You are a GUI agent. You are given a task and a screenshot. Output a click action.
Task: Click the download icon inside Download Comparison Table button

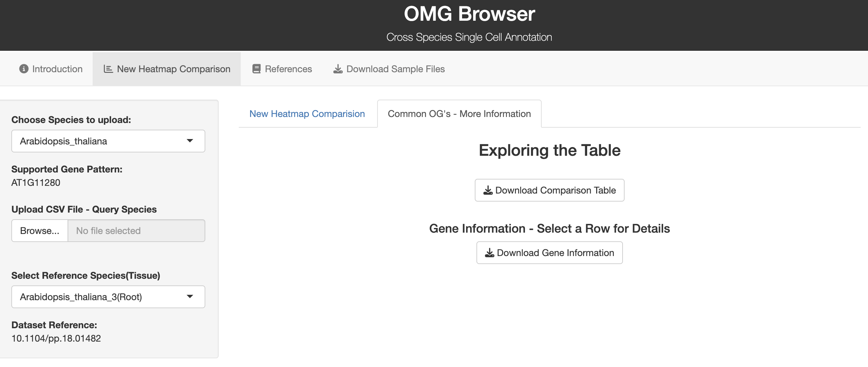487,190
